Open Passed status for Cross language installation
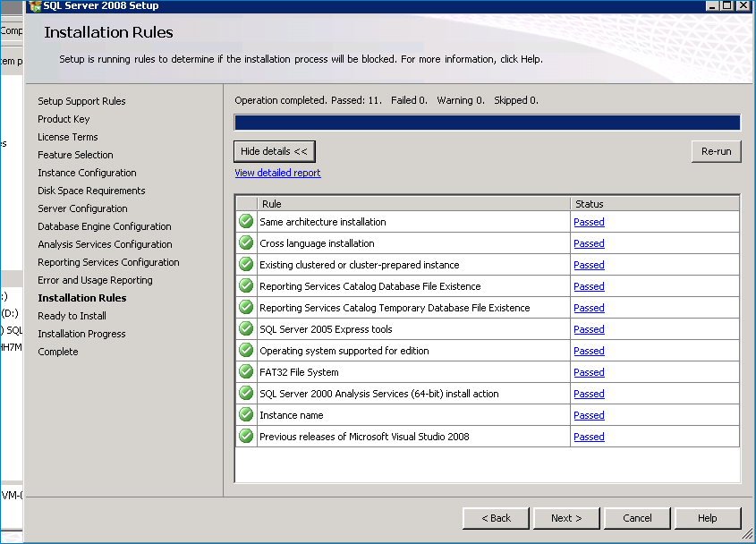The image size is (756, 544). tap(589, 243)
